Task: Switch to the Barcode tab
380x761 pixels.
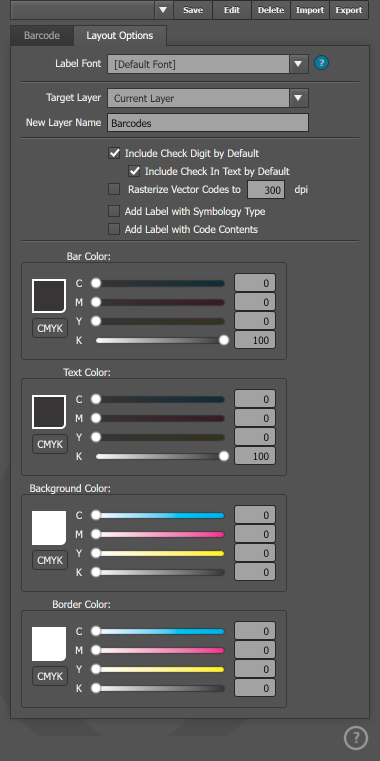Action: [42, 35]
